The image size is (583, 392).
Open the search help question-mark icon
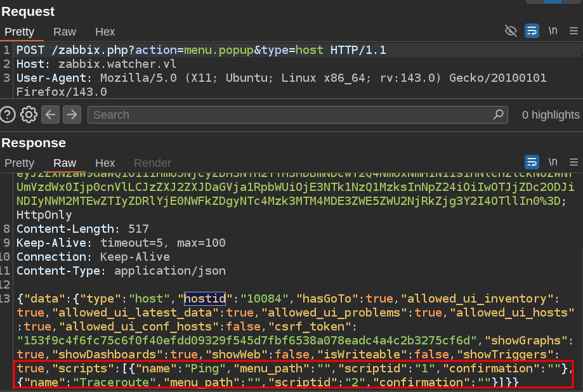[x=8, y=115]
